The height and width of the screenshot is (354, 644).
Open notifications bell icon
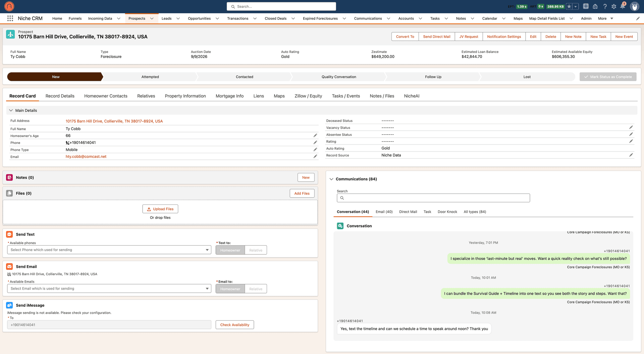coord(623,6)
